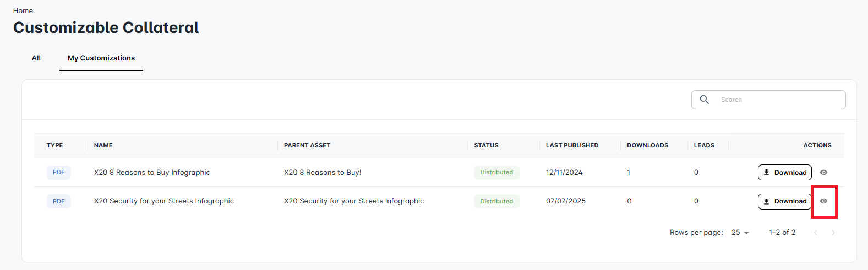Open rows per page dropdown

[740, 233]
